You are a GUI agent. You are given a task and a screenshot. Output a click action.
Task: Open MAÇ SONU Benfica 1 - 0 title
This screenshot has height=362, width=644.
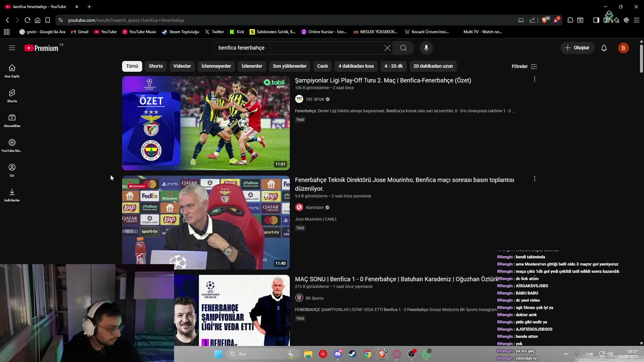pyautogui.click(x=395, y=279)
